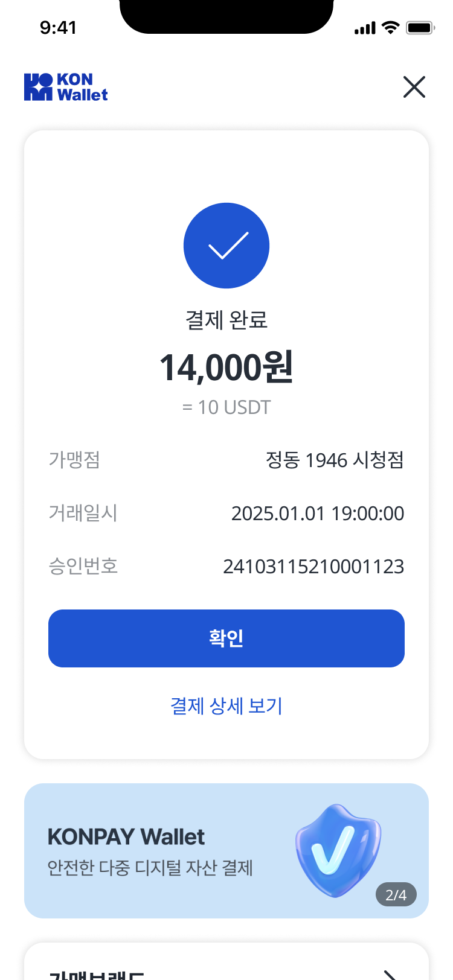Tap the transaction date 2025.01.01 19:00:00
Screen dimensions: 453x980
pos(318,514)
